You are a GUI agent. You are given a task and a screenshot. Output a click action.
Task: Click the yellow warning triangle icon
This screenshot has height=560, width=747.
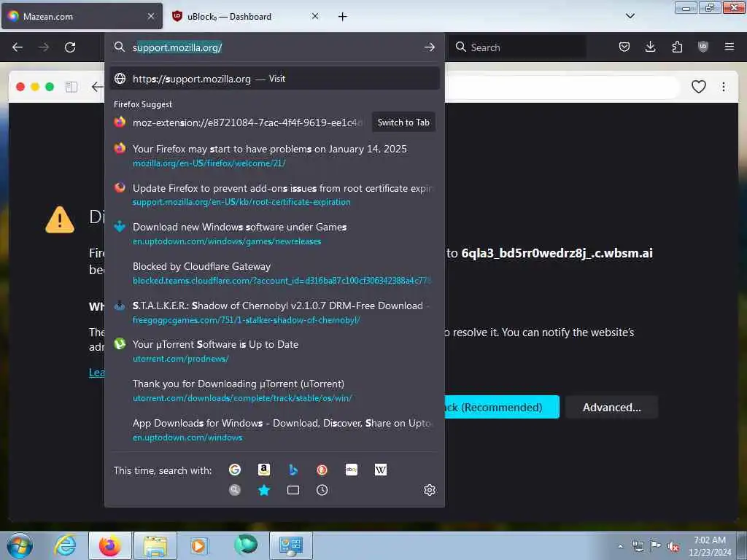[x=60, y=220]
